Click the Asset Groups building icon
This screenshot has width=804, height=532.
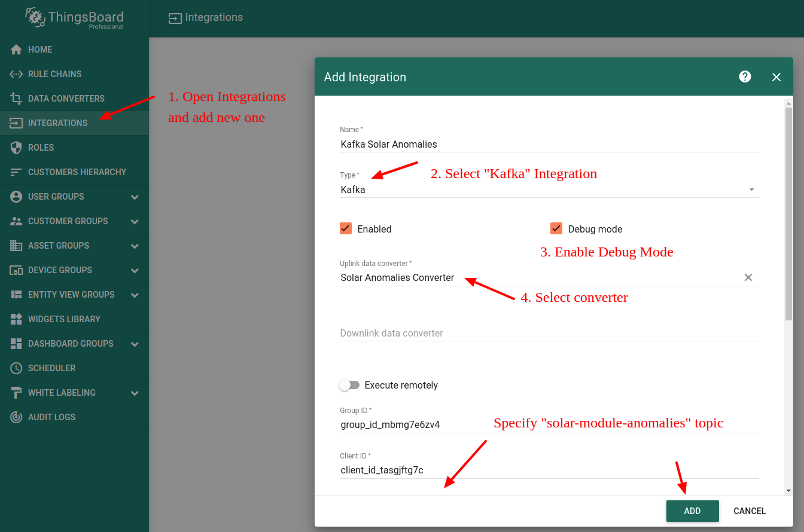click(16, 246)
